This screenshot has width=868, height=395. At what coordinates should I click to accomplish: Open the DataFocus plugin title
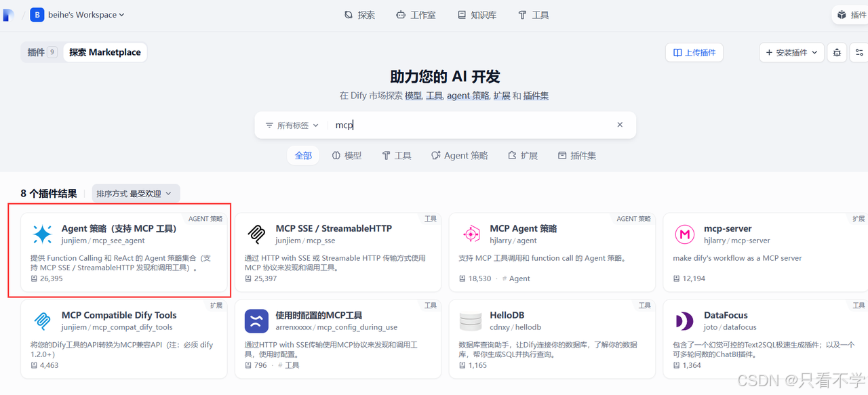pos(726,315)
